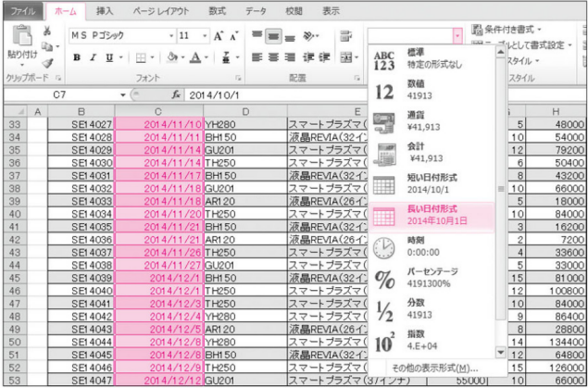Select パーセンテージ format
588x388 pixels.
click(x=432, y=278)
